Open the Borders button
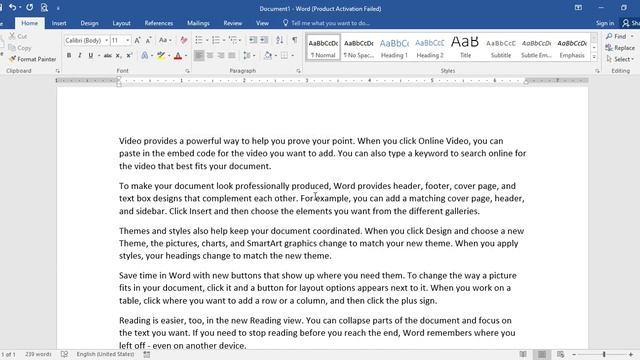Image resolution: width=640 pixels, height=360 pixels. click(284, 56)
